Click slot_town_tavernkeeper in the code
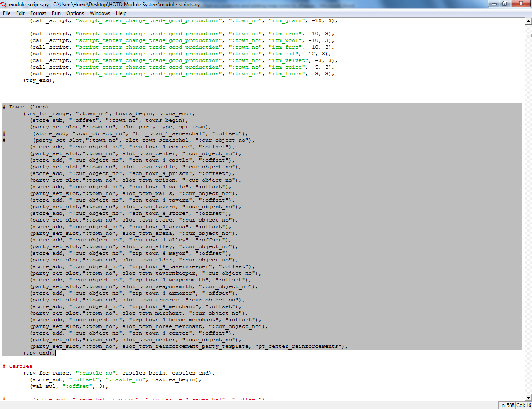This screenshot has height=409, width=532. 159,273
